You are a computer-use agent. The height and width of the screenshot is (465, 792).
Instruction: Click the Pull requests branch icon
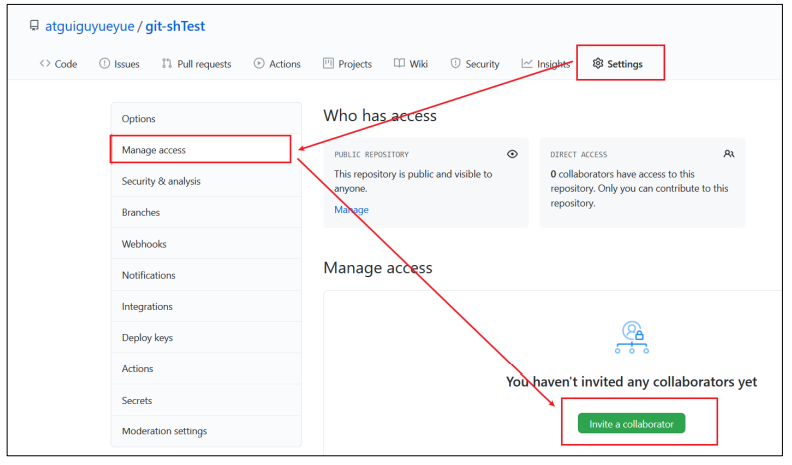coord(167,64)
